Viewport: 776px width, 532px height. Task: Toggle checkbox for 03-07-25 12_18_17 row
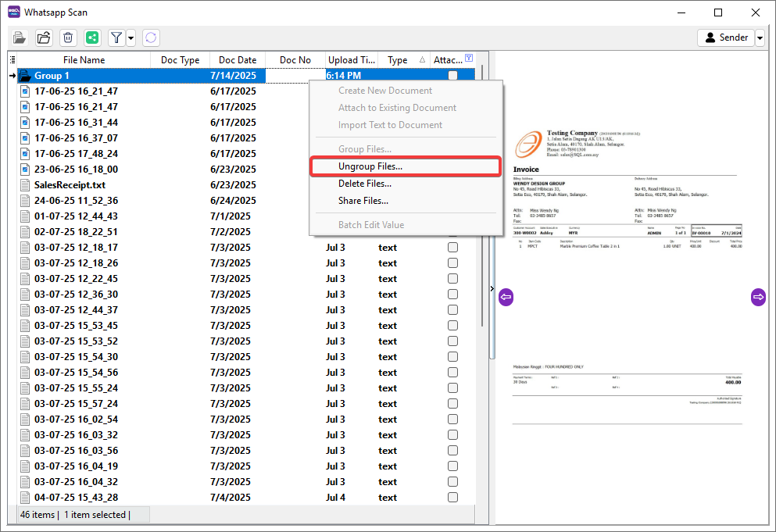[452, 248]
